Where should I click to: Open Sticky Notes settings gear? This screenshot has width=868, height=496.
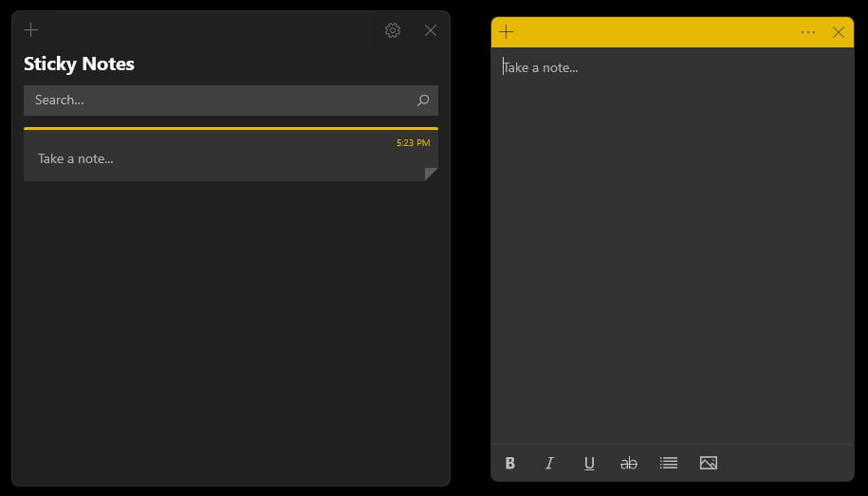393,30
